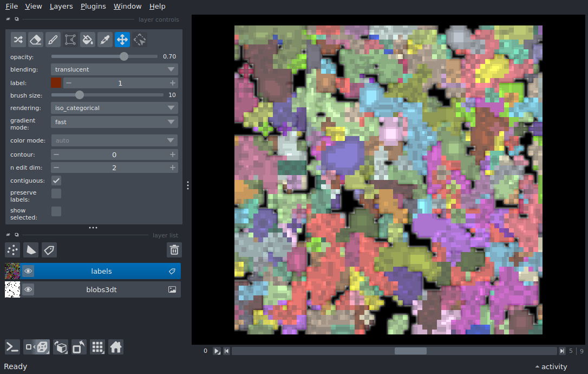Reset view with home button

tap(116, 347)
